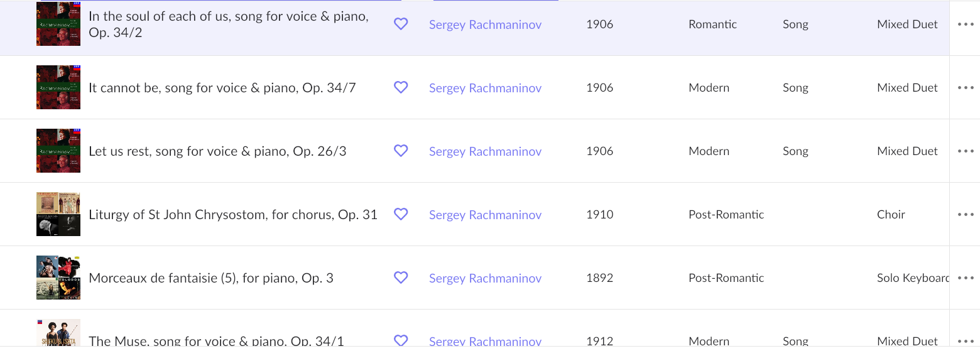980x351 pixels.
Task: Open ellipsis menu for Morceaux de fantaisie
Action: point(966,278)
